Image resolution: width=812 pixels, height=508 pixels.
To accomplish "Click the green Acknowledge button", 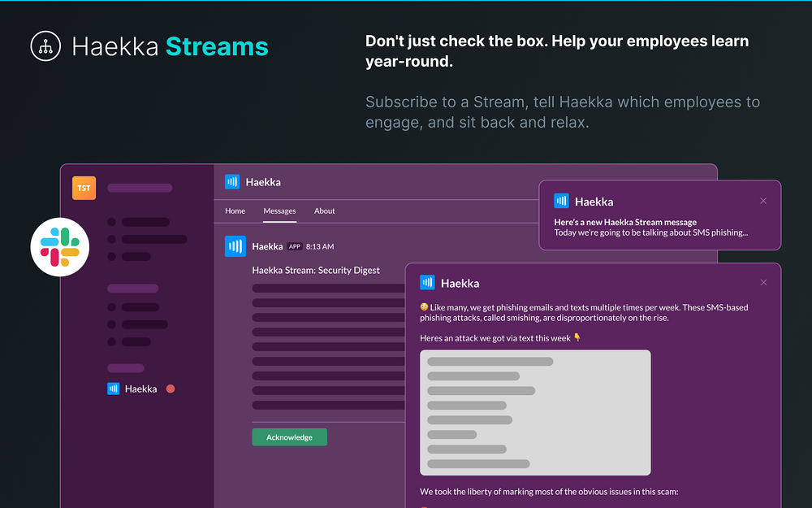I will click(x=290, y=437).
